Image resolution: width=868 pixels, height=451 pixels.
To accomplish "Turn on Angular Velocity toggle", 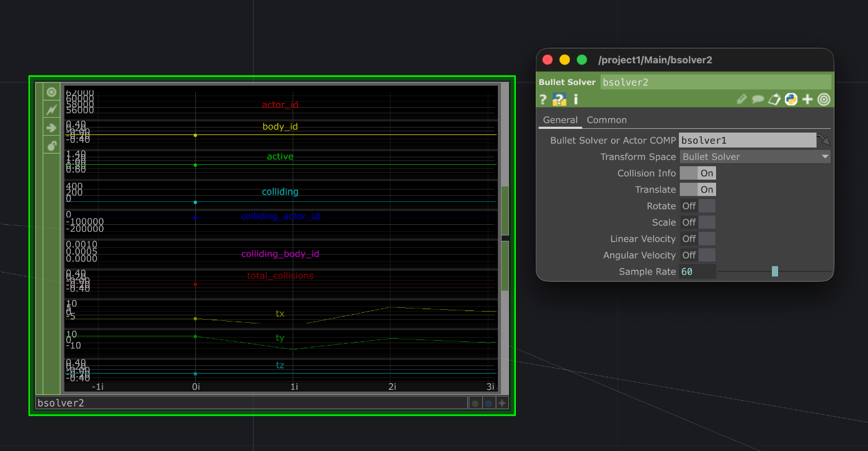I will point(697,255).
